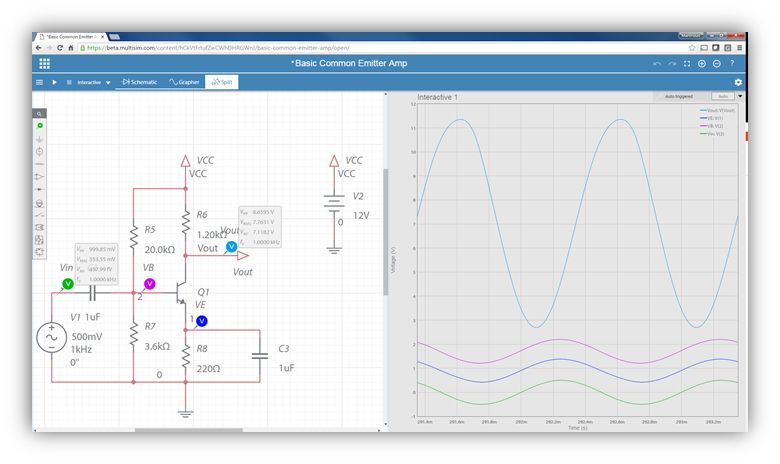This screenshot has height=464, width=780.
Task: Go back in the browser
Action: 39,48
